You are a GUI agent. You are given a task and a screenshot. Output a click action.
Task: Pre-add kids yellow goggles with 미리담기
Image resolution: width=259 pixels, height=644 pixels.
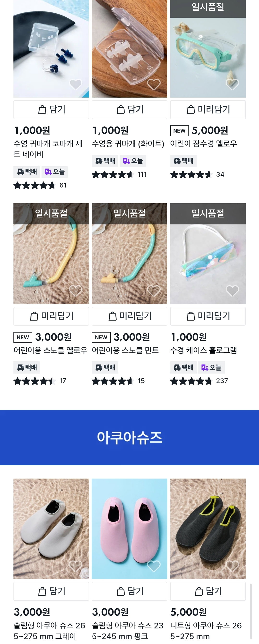click(x=208, y=110)
